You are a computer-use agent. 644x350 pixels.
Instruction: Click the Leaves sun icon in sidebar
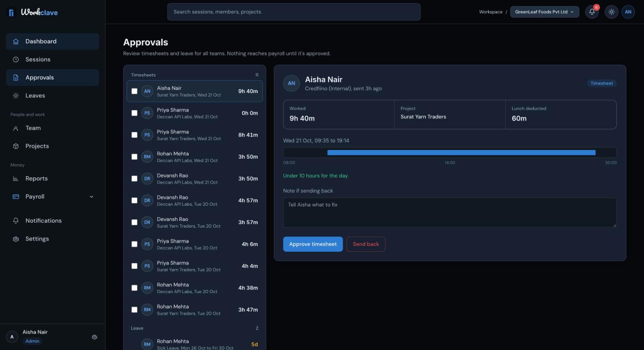[16, 96]
